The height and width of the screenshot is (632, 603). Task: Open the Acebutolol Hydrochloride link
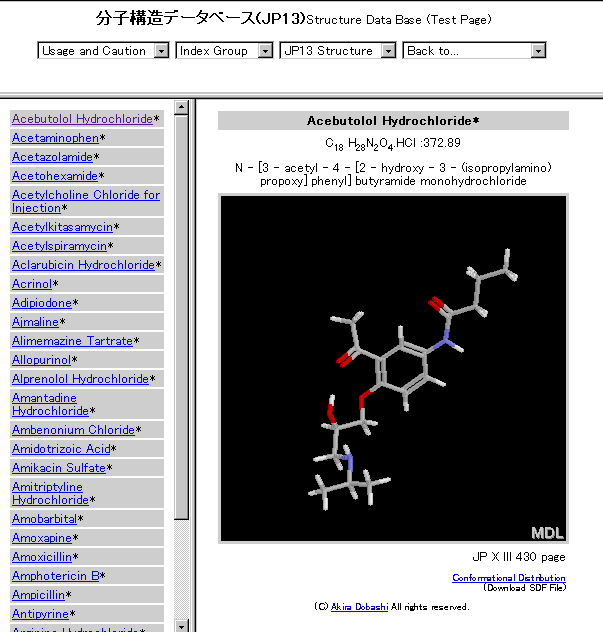[81, 119]
